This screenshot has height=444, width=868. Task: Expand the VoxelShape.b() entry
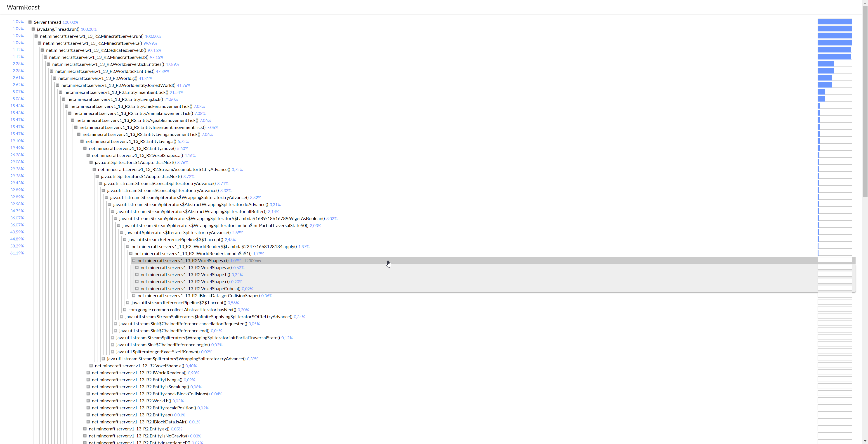point(137,274)
